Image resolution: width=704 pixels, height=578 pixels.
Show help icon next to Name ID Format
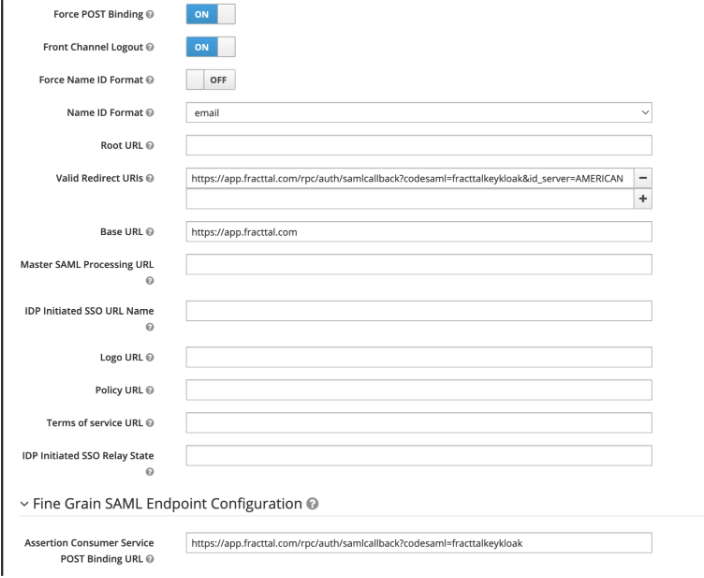pyautogui.click(x=150, y=113)
